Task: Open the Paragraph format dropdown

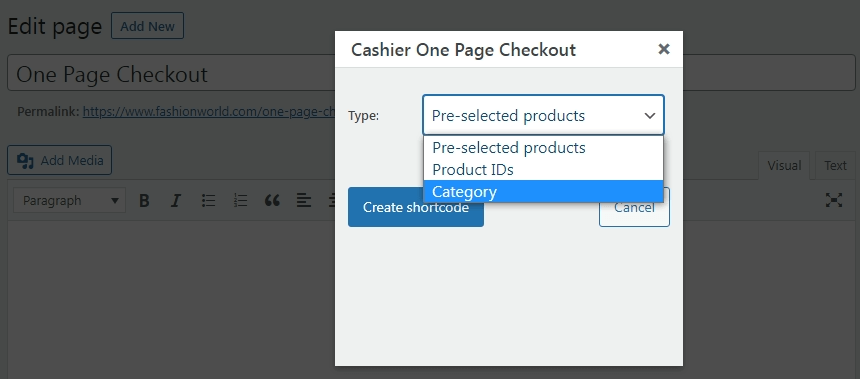Action: pyautogui.click(x=69, y=201)
